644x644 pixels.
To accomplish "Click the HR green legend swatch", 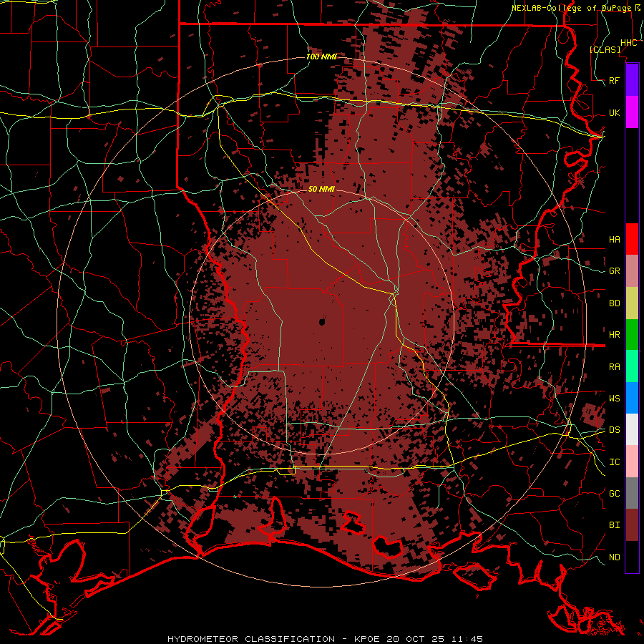I will click(632, 335).
